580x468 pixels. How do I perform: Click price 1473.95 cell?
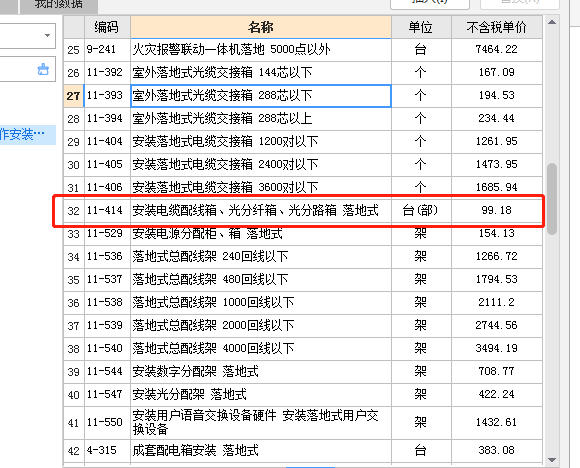point(496,165)
